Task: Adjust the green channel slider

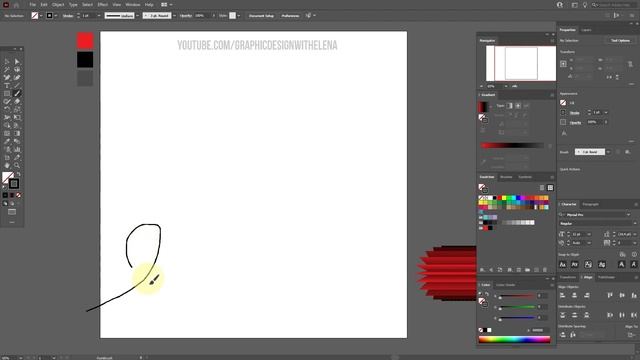Action: click(517, 307)
